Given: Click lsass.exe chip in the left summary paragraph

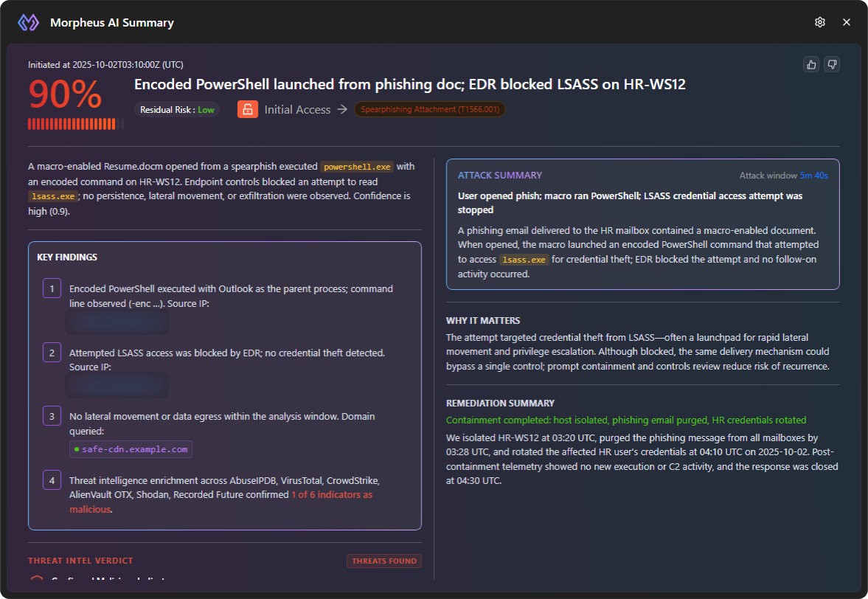Looking at the screenshot, I should [53, 196].
